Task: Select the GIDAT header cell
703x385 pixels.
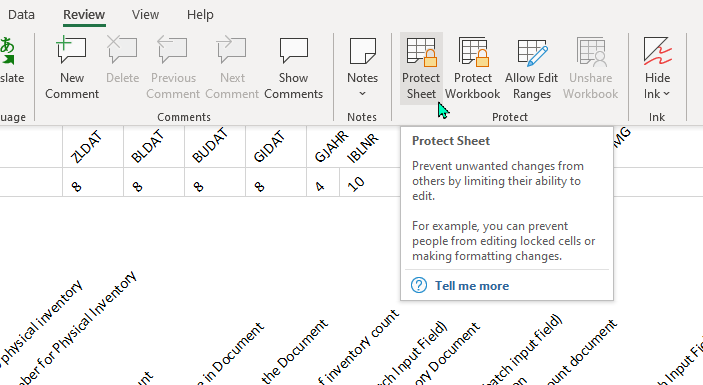Action: (276, 147)
